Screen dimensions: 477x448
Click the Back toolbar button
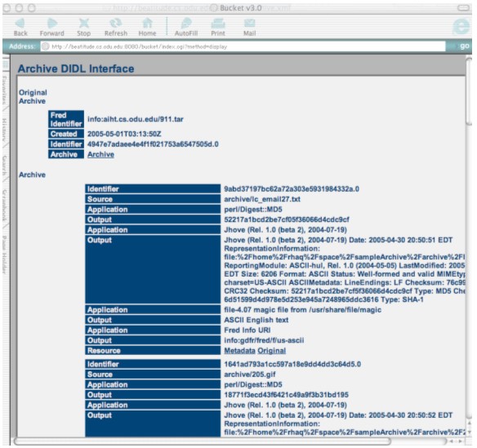pos(20,27)
